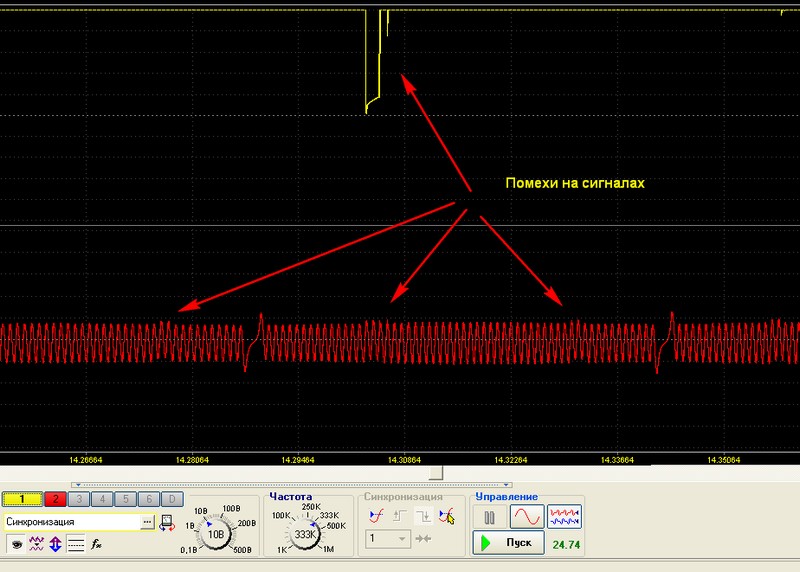Click the 0,1В mark on voltage knob

point(189,550)
